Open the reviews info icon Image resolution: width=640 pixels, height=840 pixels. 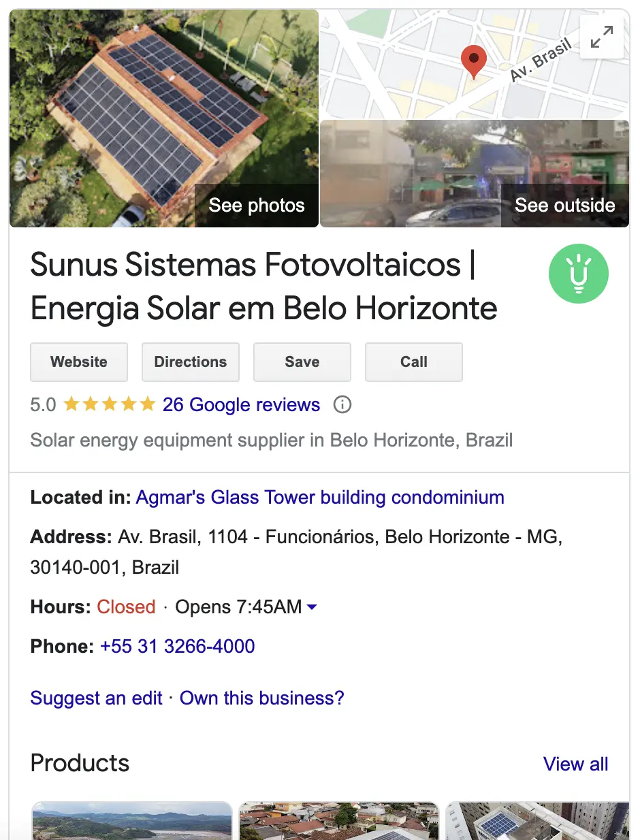click(x=342, y=405)
